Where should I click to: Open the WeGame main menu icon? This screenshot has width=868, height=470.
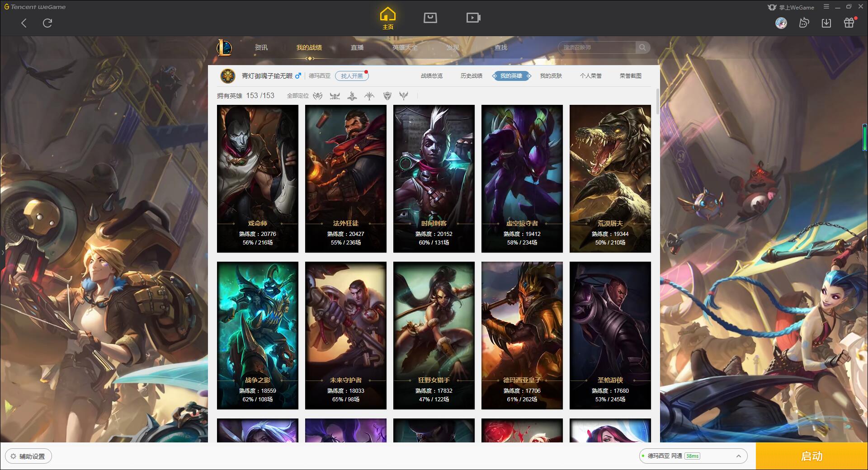(x=826, y=7)
